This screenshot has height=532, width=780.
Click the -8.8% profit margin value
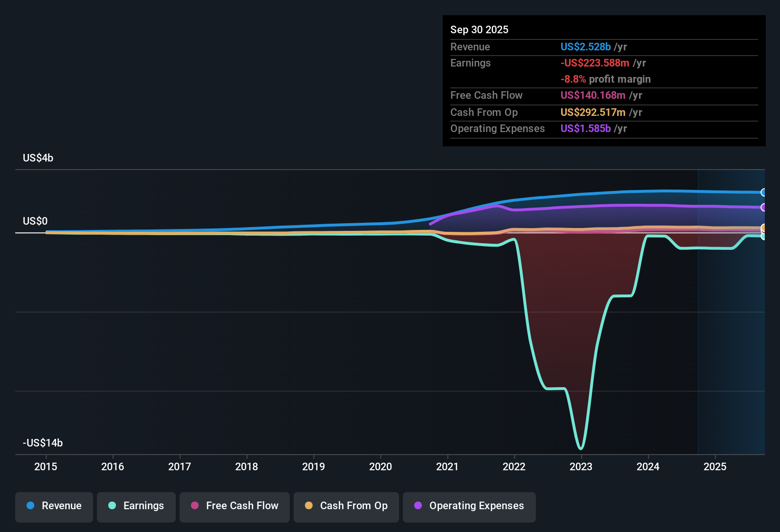pos(573,79)
